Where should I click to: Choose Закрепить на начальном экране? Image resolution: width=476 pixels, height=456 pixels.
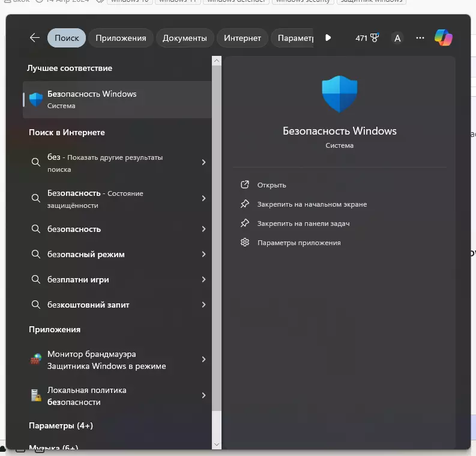pyautogui.click(x=312, y=204)
